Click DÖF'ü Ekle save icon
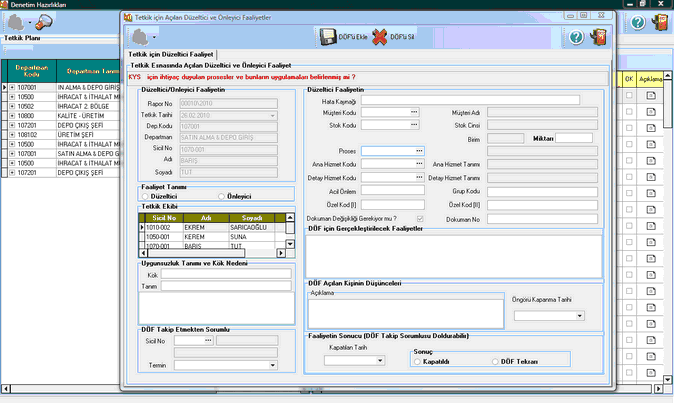Viewport: 674px width, 403px height. coord(328,37)
